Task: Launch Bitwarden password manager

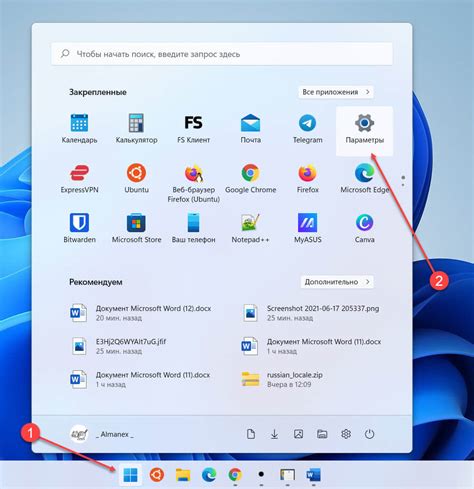Action: click(79, 229)
